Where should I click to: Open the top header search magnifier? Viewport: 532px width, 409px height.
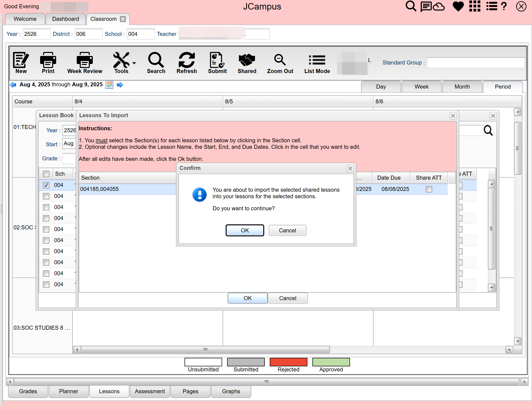[411, 6]
